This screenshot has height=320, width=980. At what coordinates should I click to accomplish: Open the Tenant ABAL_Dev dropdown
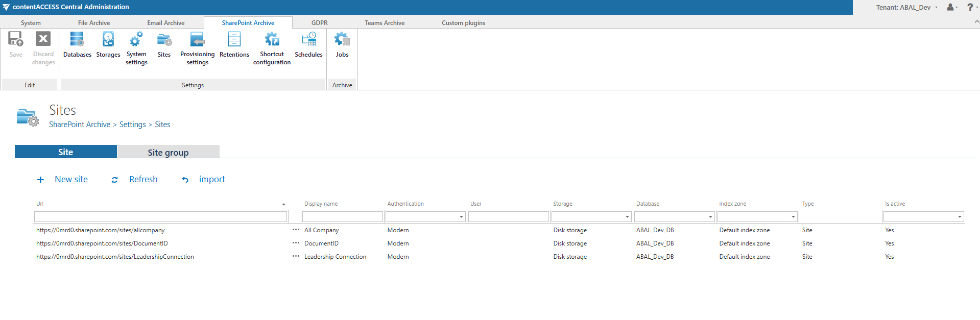click(x=907, y=7)
